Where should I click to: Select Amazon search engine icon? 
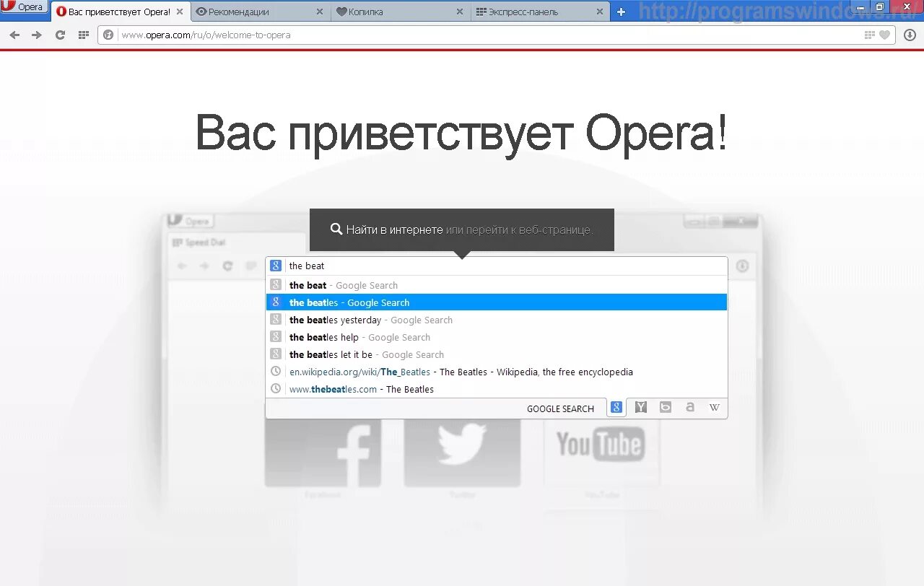point(690,408)
